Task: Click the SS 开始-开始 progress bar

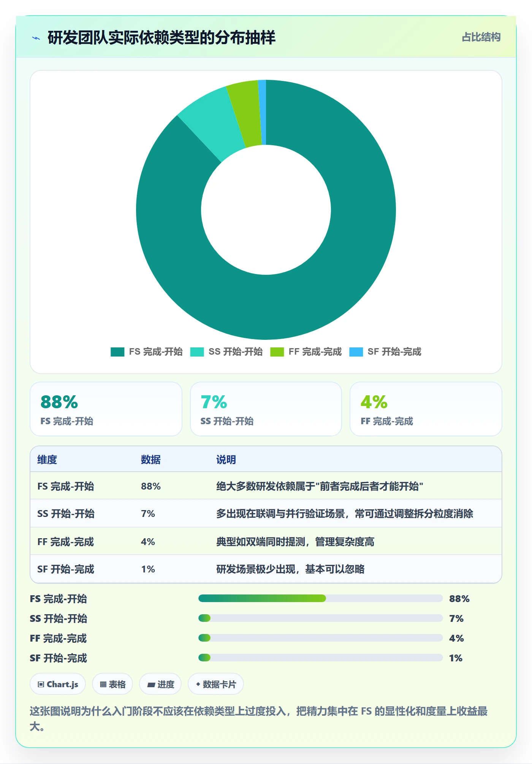Action: pos(321,618)
